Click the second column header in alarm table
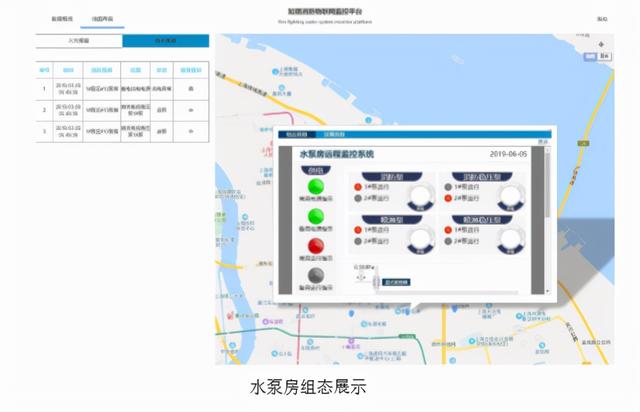Screen dimensions: 640x412 pyautogui.click(x=68, y=70)
